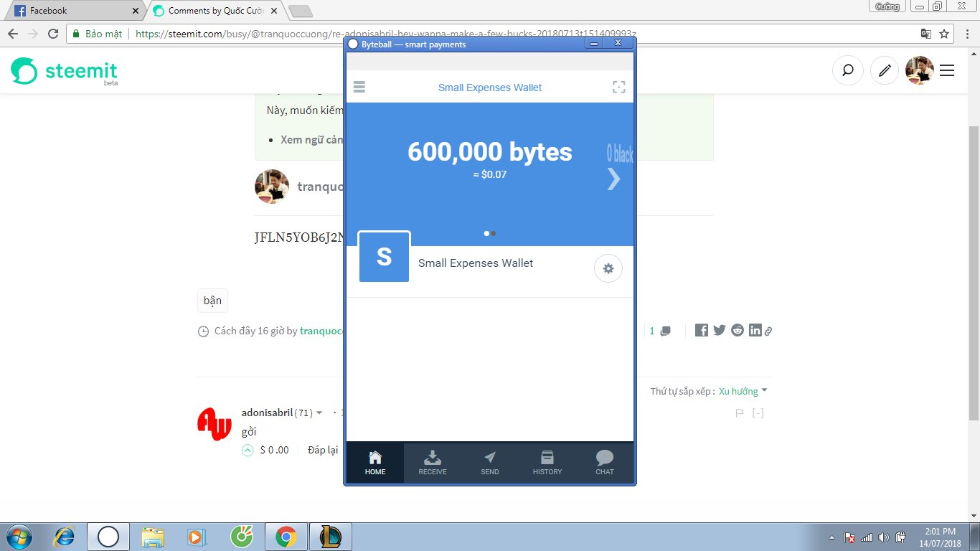Click the 600,000 bytes balance
The width and height of the screenshot is (980, 551).
(x=490, y=151)
